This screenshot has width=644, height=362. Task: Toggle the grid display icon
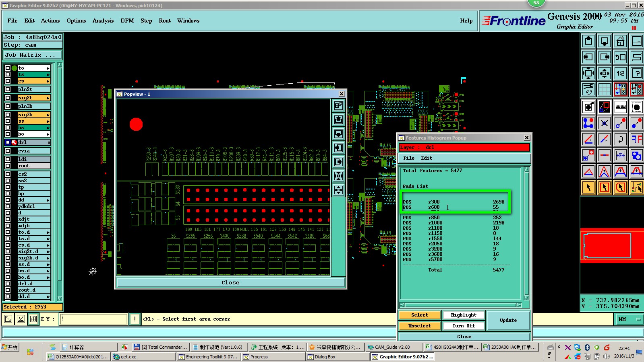[x=605, y=89]
